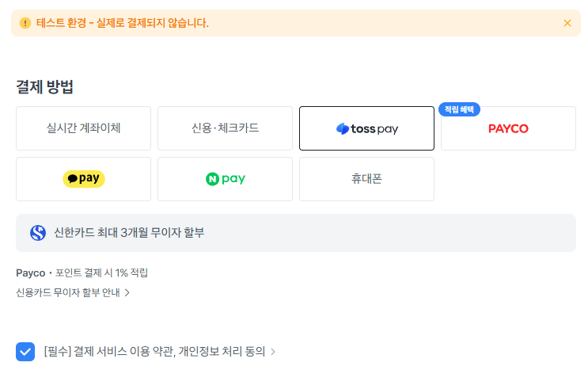The width and height of the screenshot is (588, 389).
Task: Click the 적립 혜택 badge
Action: pyautogui.click(x=460, y=109)
